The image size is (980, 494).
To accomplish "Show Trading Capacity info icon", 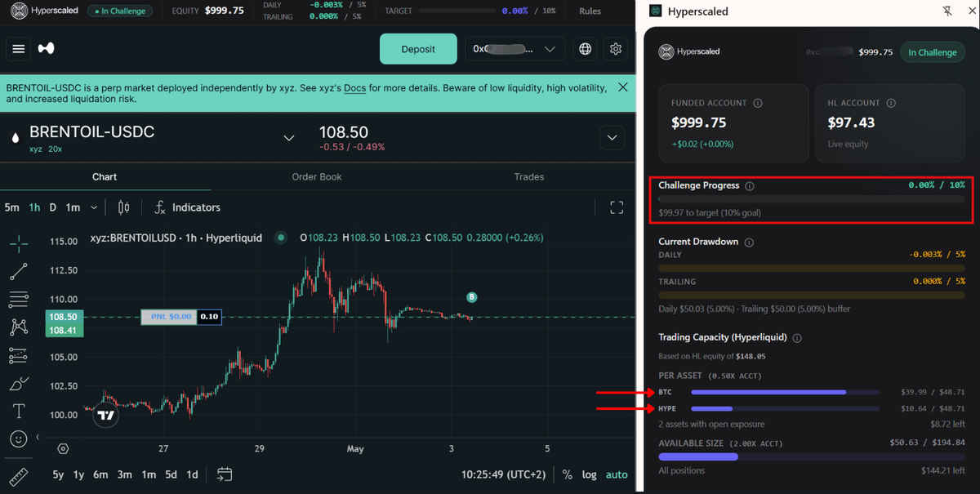I will [x=797, y=337].
